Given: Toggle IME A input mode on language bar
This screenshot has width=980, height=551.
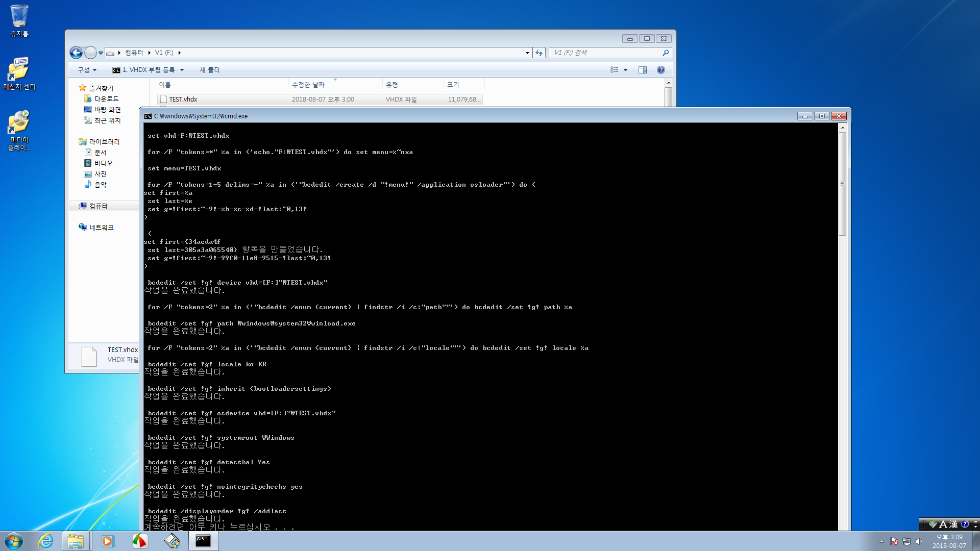Looking at the screenshot, I should (x=943, y=524).
